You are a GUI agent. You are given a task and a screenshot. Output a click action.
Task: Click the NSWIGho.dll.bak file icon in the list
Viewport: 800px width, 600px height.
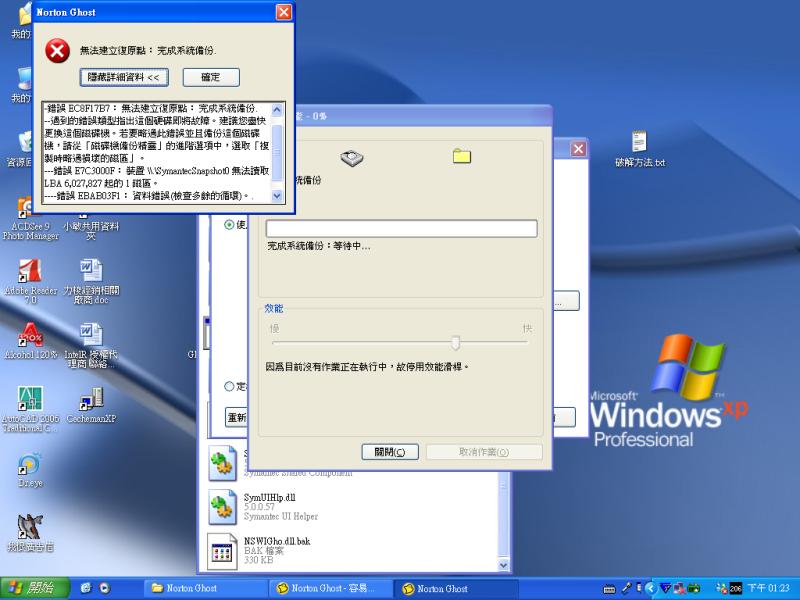tap(222, 552)
